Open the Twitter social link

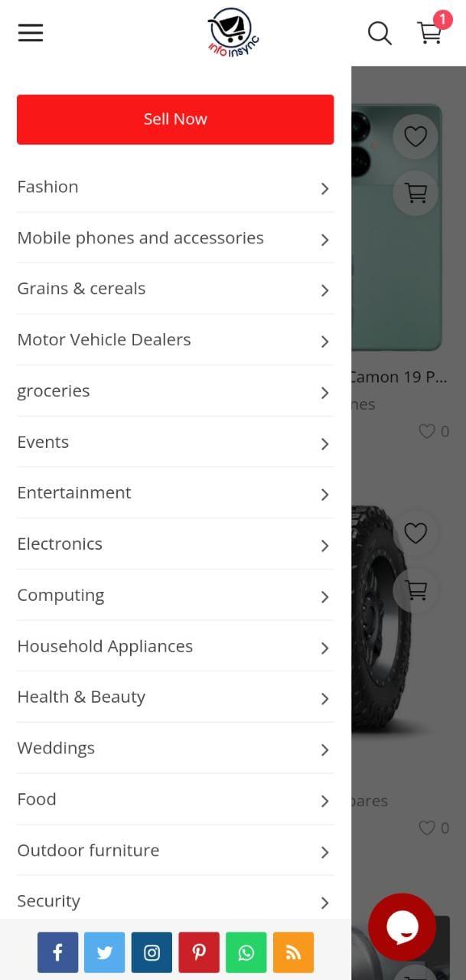pyautogui.click(x=105, y=952)
